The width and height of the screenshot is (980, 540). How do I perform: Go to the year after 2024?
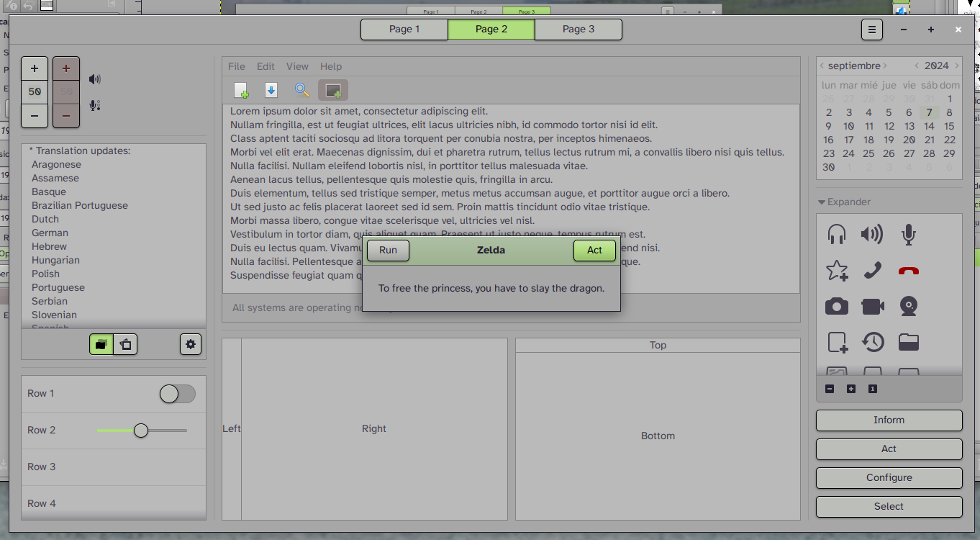pyautogui.click(x=956, y=66)
